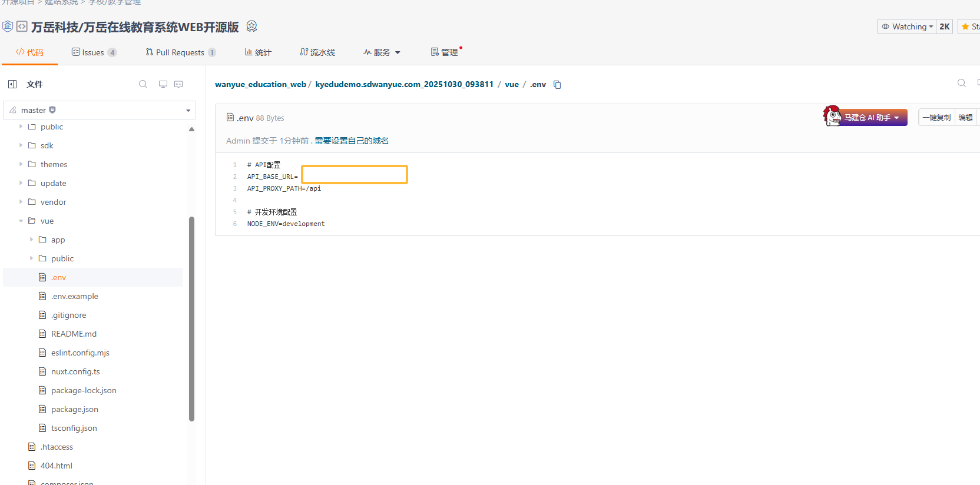This screenshot has height=485, width=980.
Task: Open the .gitignore file
Action: (68, 315)
